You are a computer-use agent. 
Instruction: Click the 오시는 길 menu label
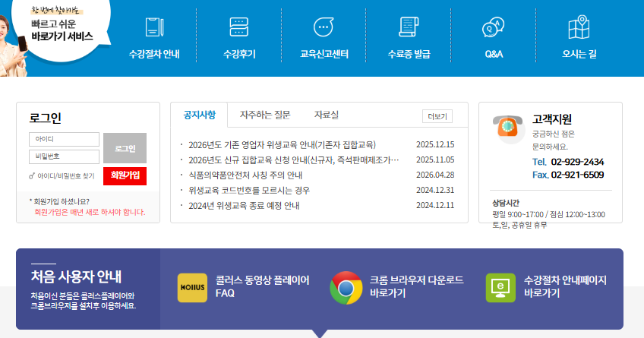tap(579, 54)
